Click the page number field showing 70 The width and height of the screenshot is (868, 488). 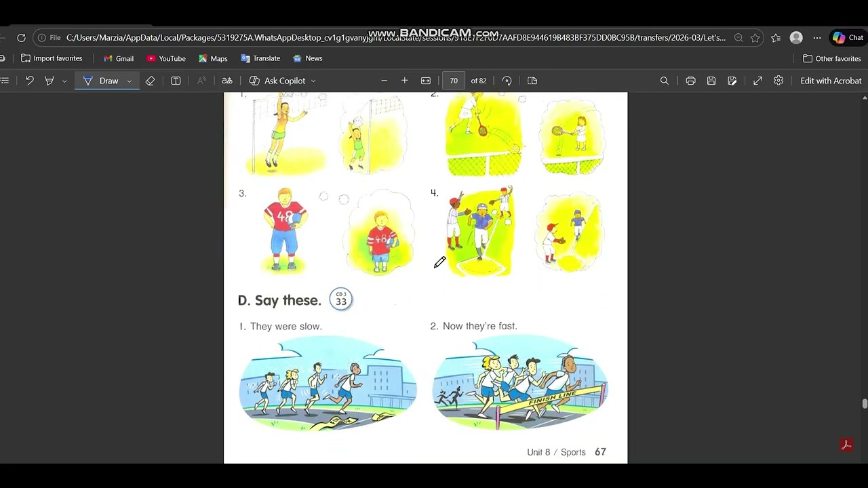pos(454,81)
